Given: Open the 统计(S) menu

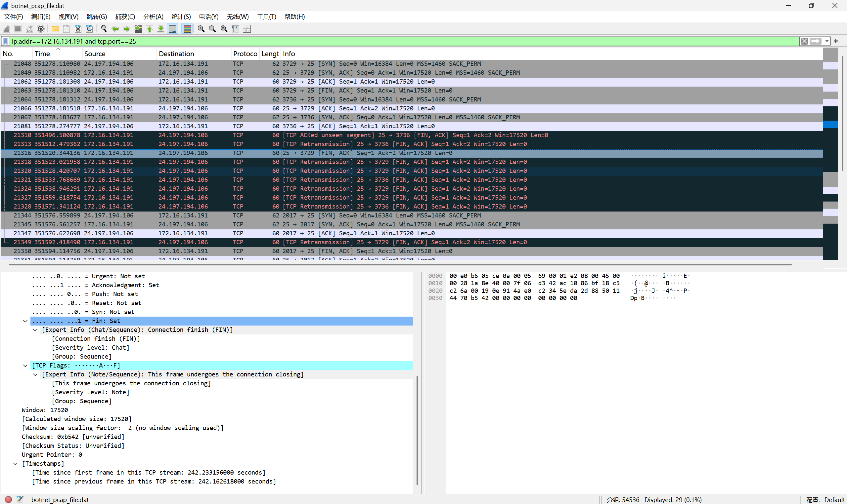Looking at the screenshot, I should 181,17.
